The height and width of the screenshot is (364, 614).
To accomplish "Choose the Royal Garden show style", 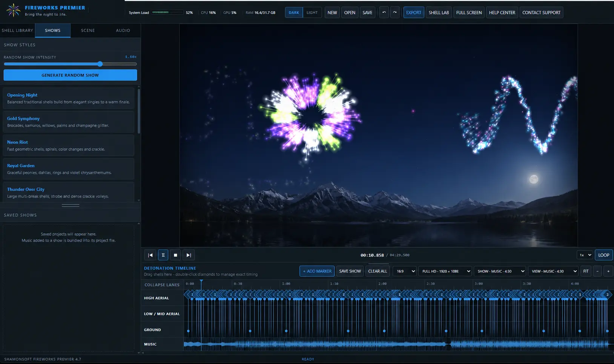I will pos(69,169).
